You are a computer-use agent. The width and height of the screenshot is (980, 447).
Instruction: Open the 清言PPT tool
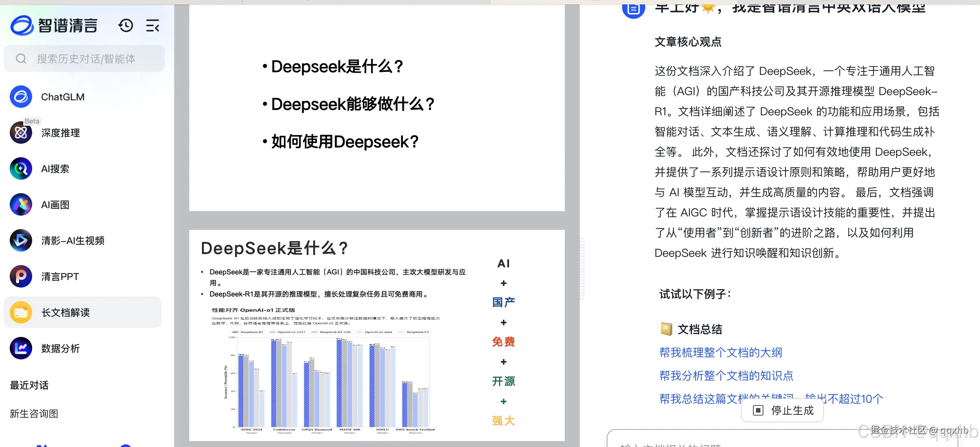60,276
